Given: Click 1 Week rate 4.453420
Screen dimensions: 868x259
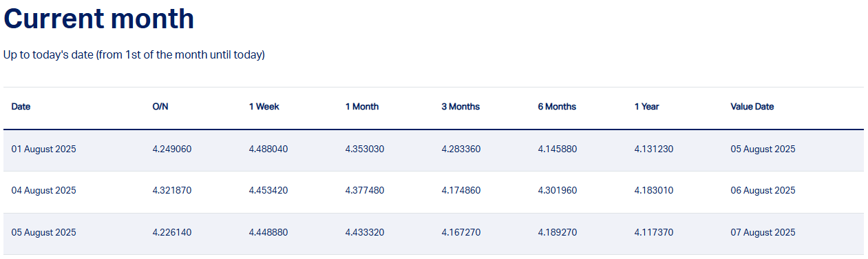Looking at the screenshot, I should pos(268,191).
